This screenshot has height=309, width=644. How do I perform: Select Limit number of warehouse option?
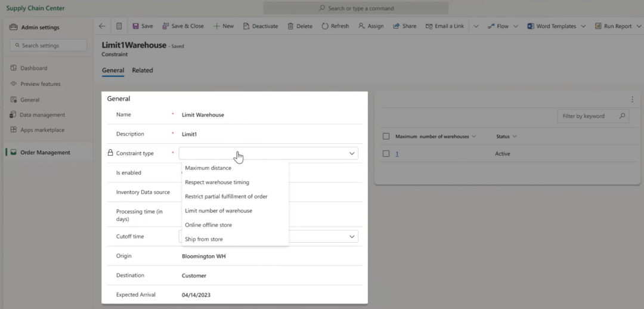click(x=218, y=211)
